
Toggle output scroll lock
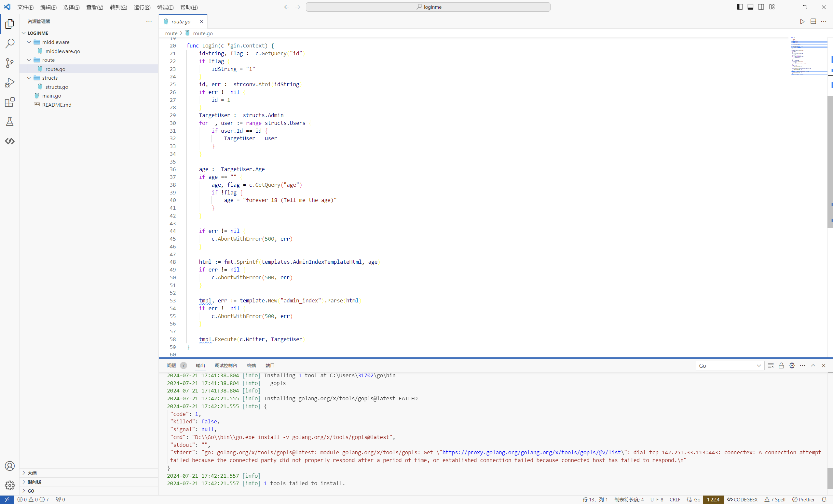click(781, 365)
